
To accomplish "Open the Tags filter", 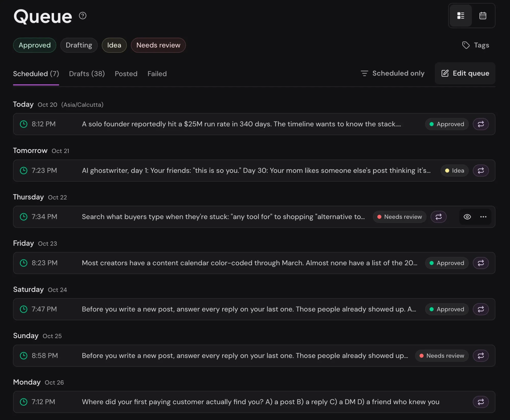I will tap(476, 45).
